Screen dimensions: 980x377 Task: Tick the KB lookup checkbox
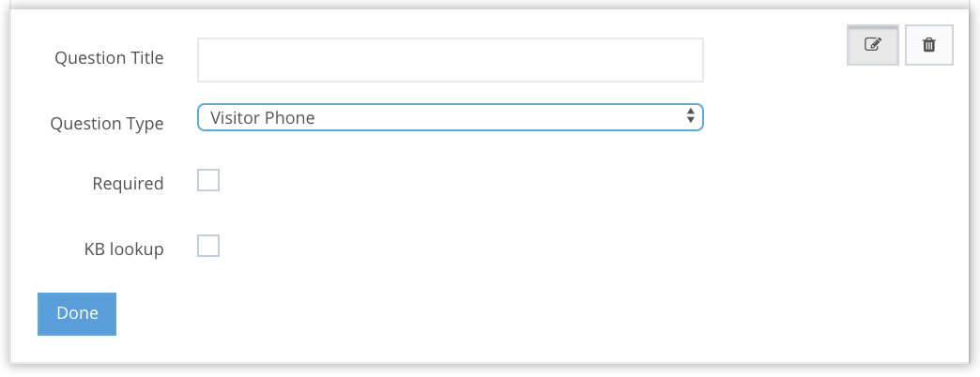[x=208, y=247]
